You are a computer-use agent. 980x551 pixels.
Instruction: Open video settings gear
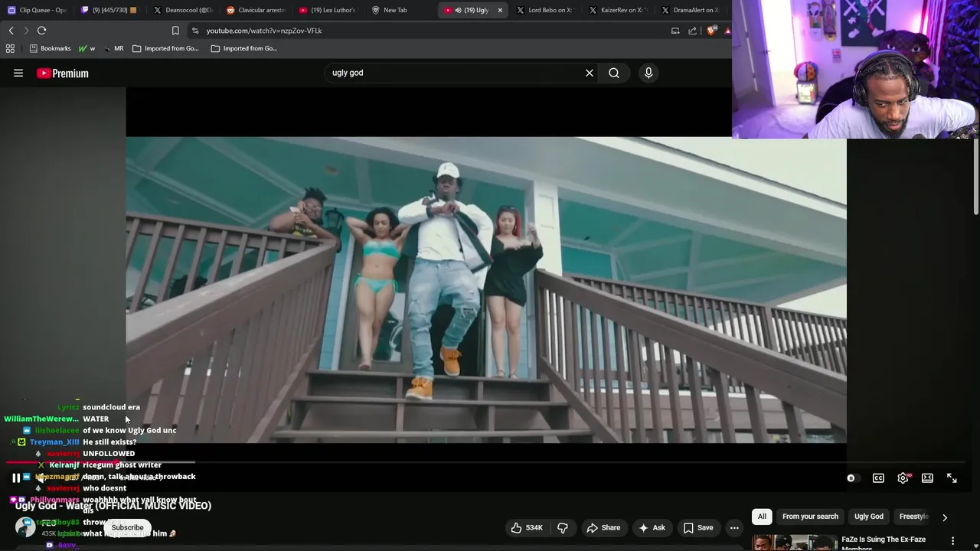[903, 478]
